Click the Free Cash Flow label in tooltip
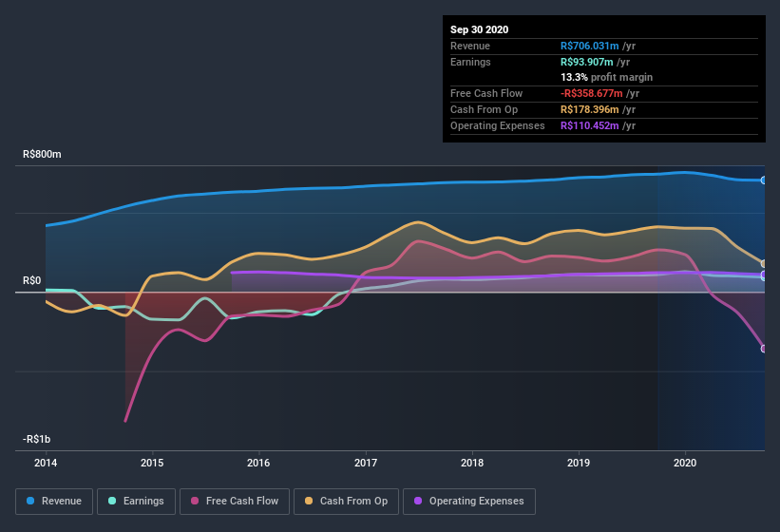 pyautogui.click(x=486, y=93)
